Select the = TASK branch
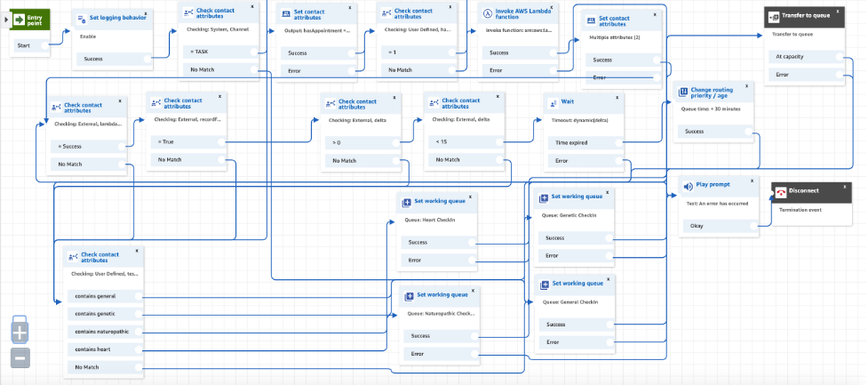868x385 pixels. (220, 52)
